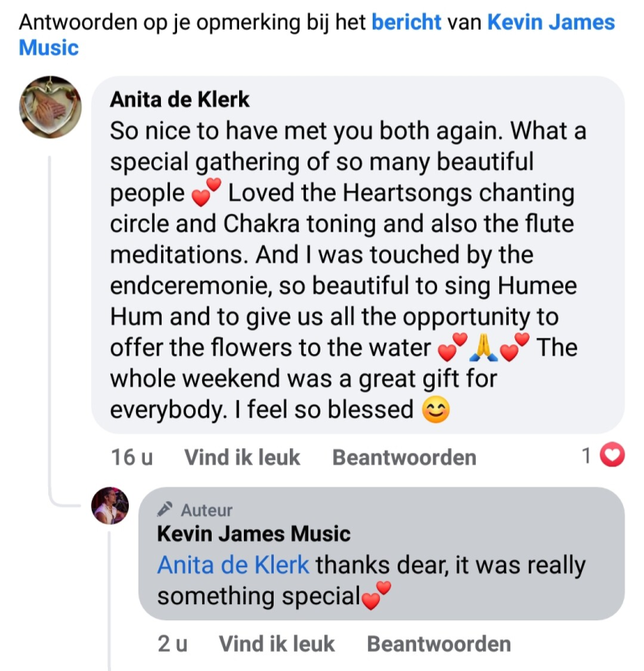This screenshot has height=671, width=644.
Task: Toggle "Vind ik leuk" on Kevin's reply
Action: (276, 644)
